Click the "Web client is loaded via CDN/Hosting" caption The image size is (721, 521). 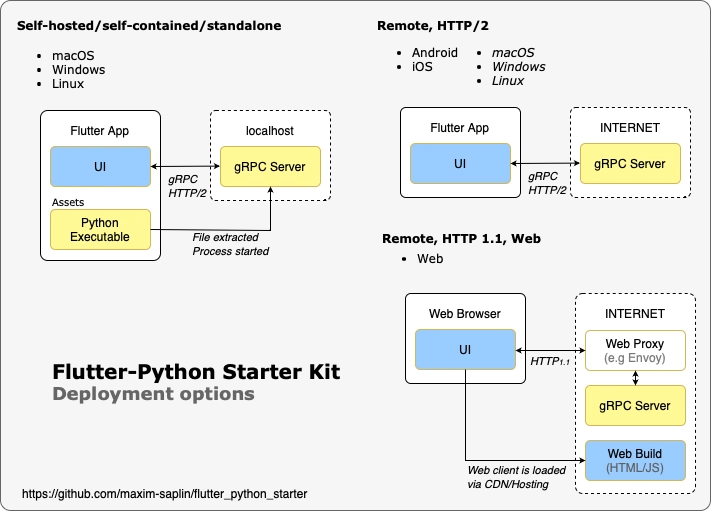[516, 477]
